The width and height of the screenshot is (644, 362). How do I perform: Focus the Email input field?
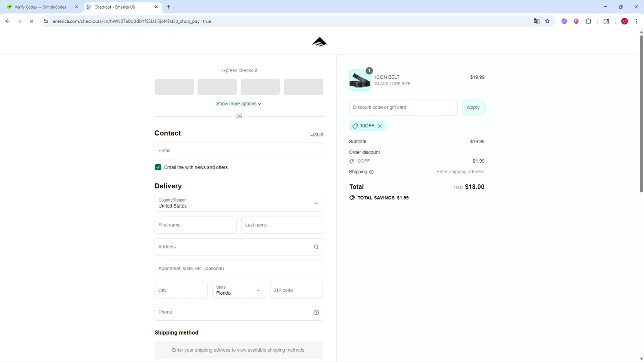coord(239,151)
